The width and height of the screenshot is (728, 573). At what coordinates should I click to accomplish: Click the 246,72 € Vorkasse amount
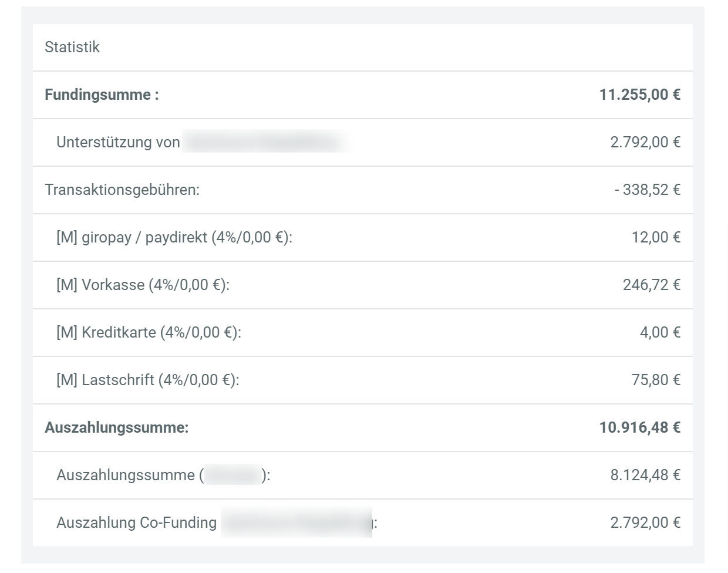click(x=651, y=285)
